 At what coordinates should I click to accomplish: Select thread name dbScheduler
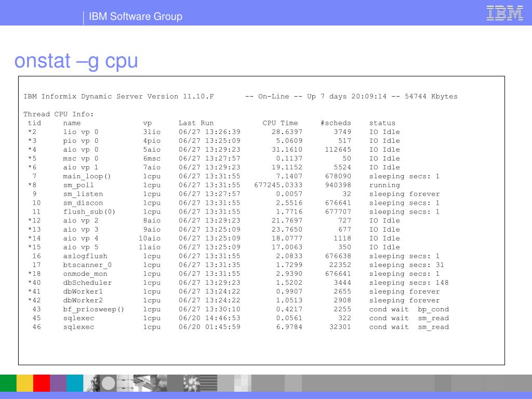point(87,283)
